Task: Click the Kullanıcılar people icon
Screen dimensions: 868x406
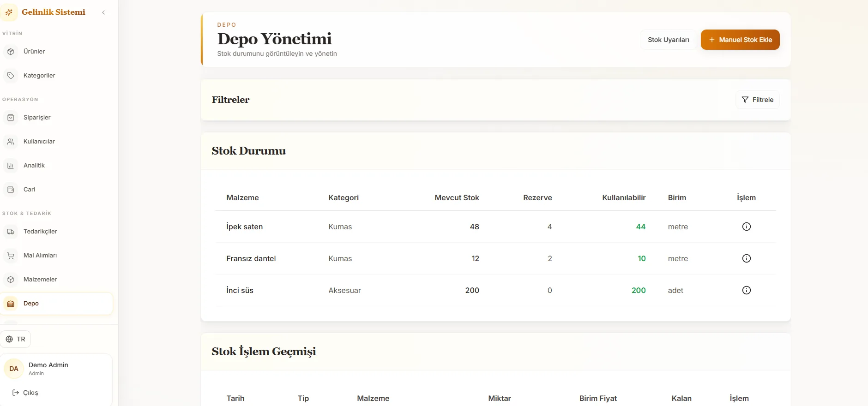Action: point(11,142)
